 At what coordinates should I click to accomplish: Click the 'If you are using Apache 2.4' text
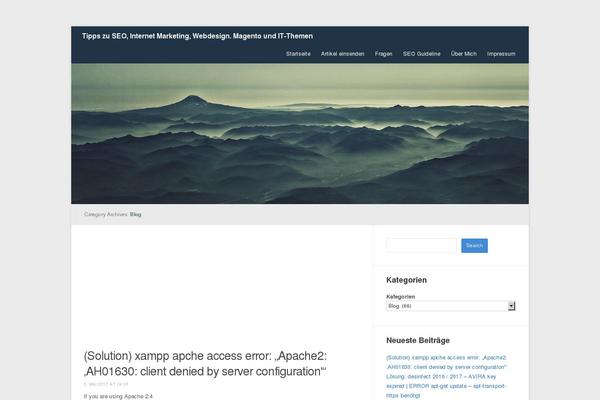(118, 396)
